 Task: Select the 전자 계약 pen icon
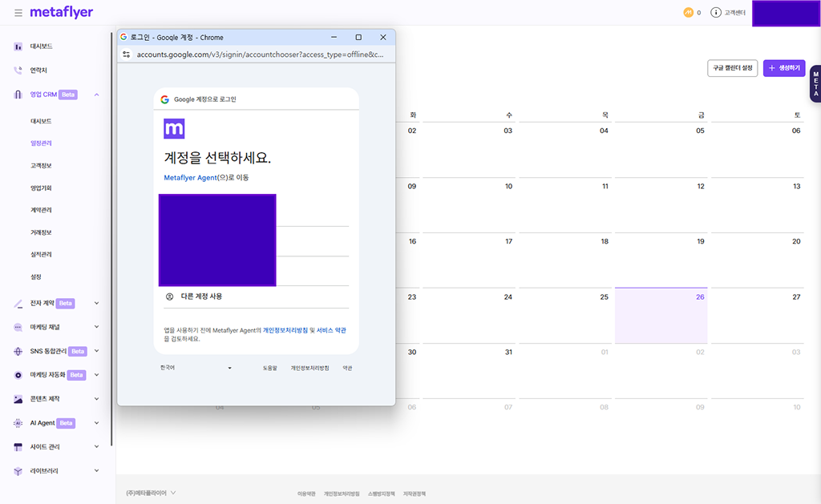[18, 304]
